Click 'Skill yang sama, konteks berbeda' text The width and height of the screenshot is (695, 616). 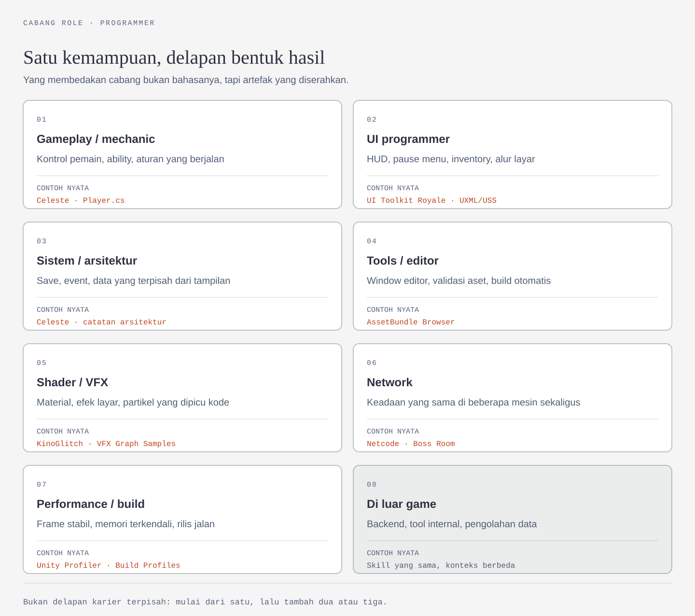(x=441, y=565)
